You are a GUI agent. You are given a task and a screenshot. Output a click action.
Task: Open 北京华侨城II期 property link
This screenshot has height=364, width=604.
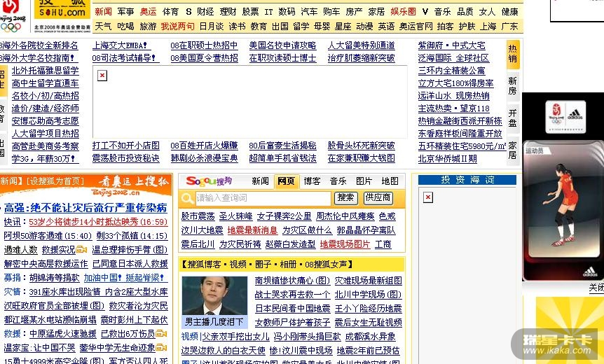(x=447, y=158)
